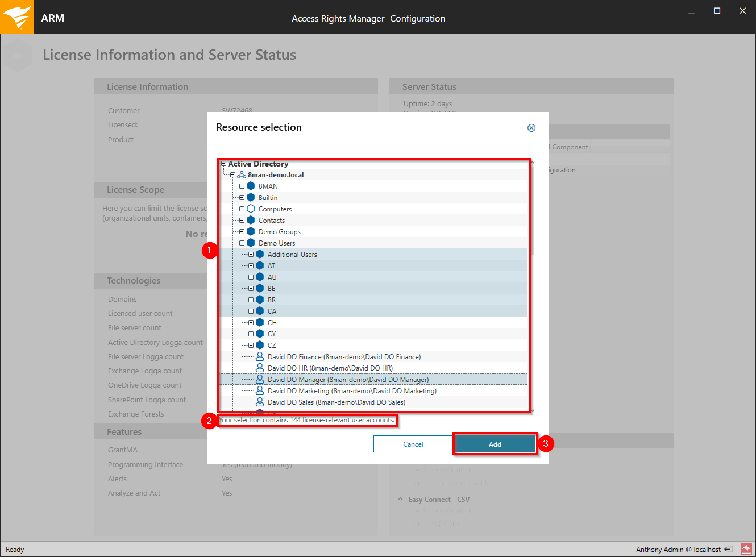Select David DO HR user entry
The height and width of the screenshot is (557, 756).
point(330,368)
